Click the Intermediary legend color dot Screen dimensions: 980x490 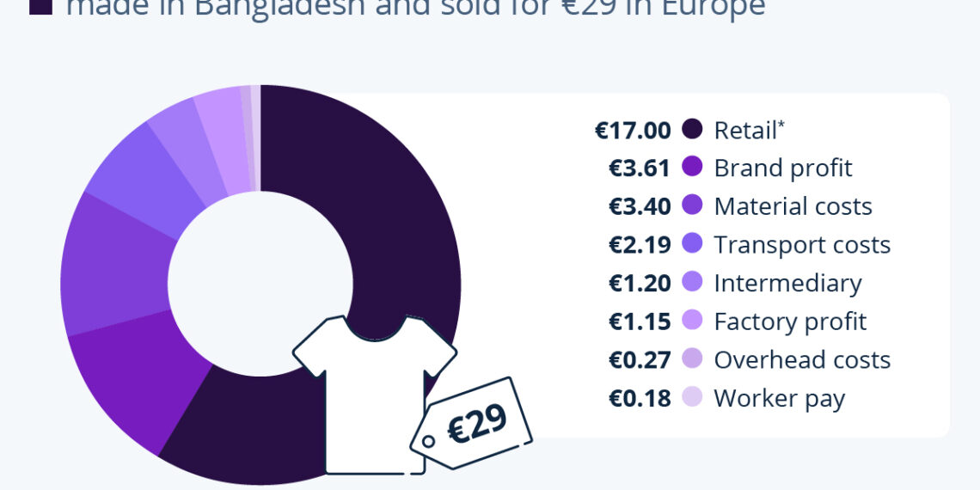[x=693, y=283]
